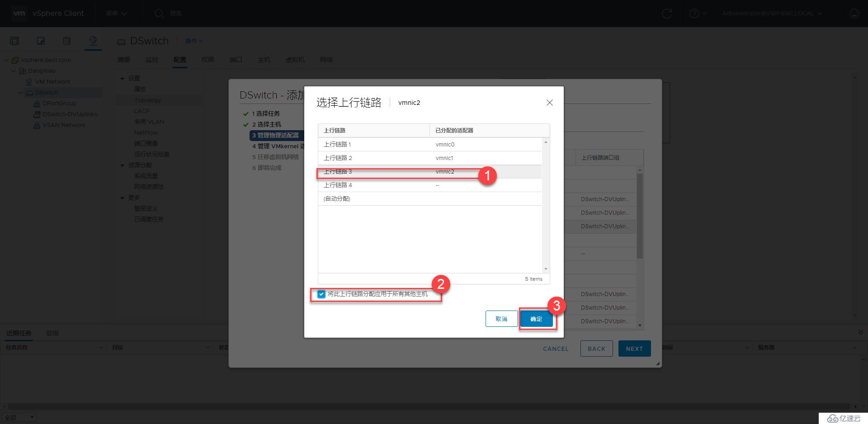Open Topology in the settings list
868x424 pixels.
[x=147, y=100]
